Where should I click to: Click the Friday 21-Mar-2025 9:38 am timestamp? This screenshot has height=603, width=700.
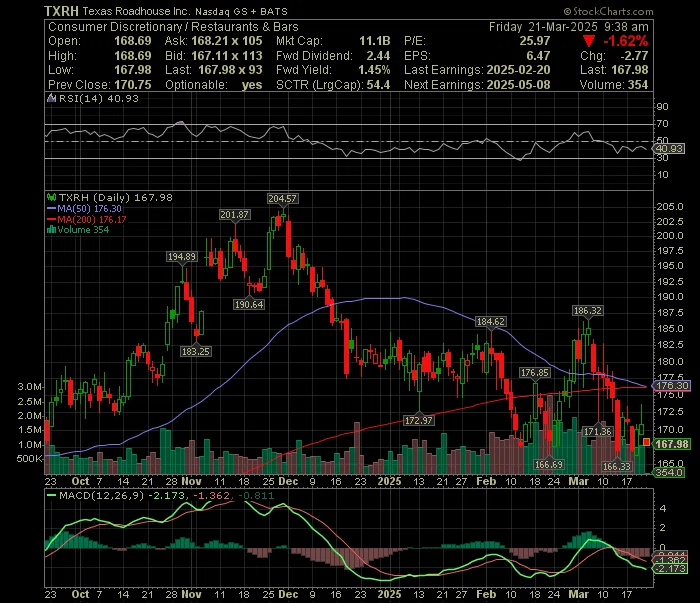(568, 27)
